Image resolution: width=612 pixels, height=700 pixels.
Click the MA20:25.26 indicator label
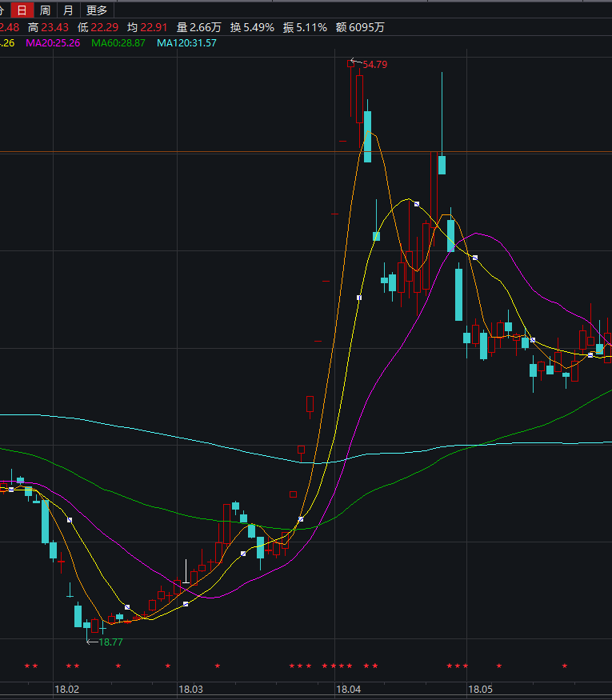point(53,43)
